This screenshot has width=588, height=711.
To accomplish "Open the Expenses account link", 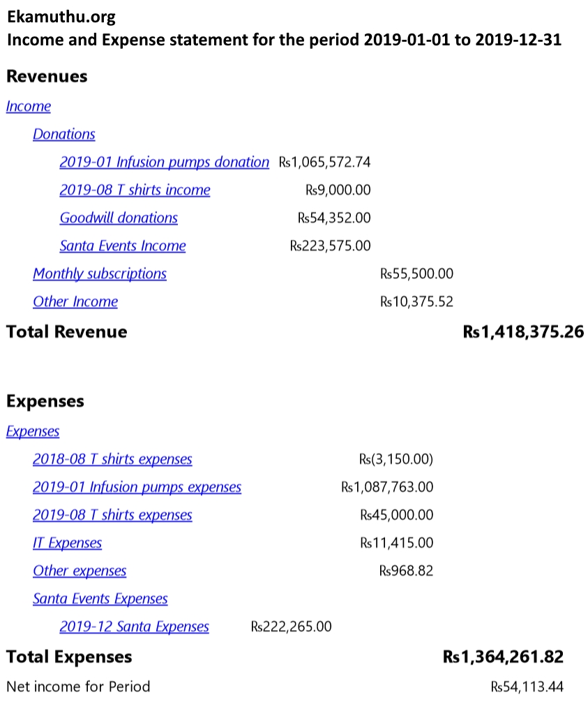I will (33, 431).
